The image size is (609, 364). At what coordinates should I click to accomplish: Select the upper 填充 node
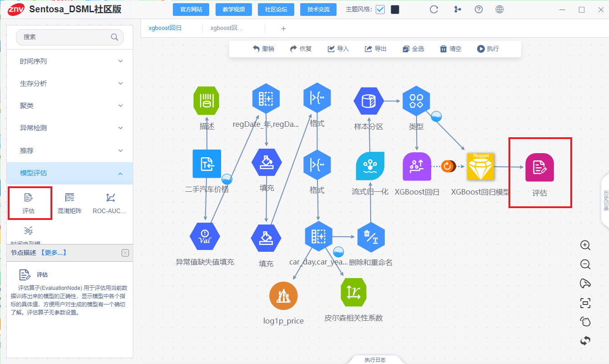pos(267,163)
